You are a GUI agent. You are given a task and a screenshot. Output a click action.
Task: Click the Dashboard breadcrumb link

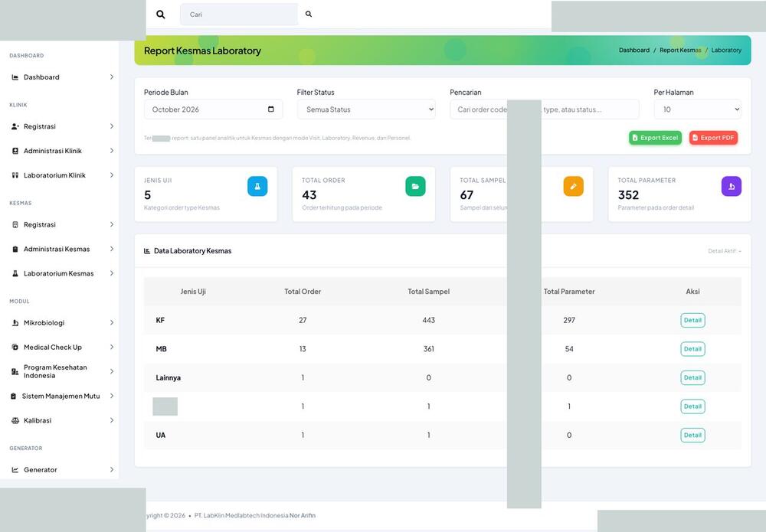634,51
